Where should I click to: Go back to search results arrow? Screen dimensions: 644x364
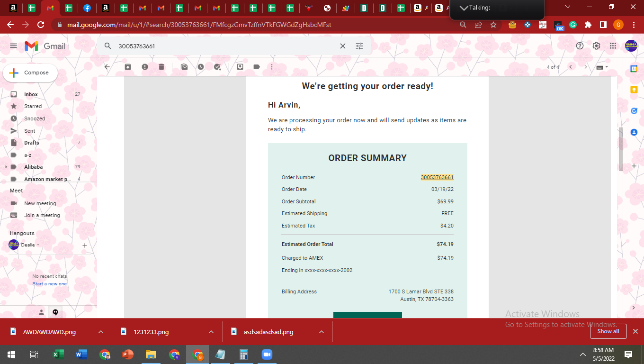pos(107,67)
